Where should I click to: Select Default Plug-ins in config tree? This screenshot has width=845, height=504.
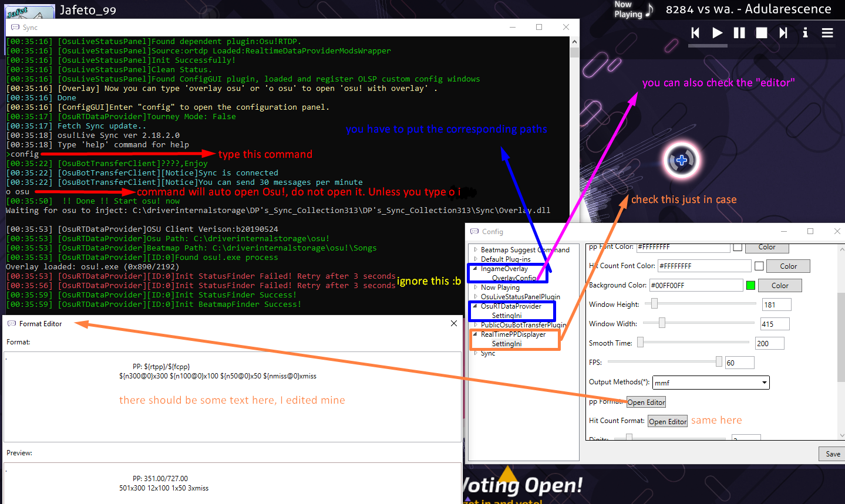506,259
